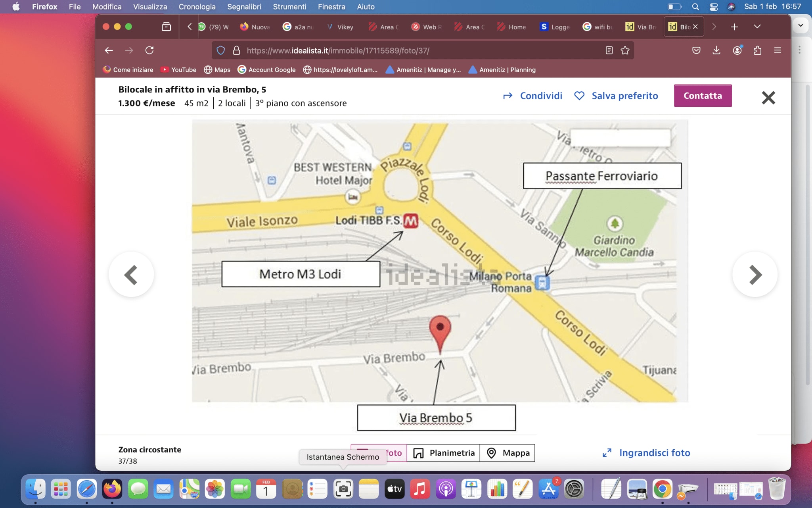
Task: Toggle reader view icon in address bar
Action: pos(609,50)
